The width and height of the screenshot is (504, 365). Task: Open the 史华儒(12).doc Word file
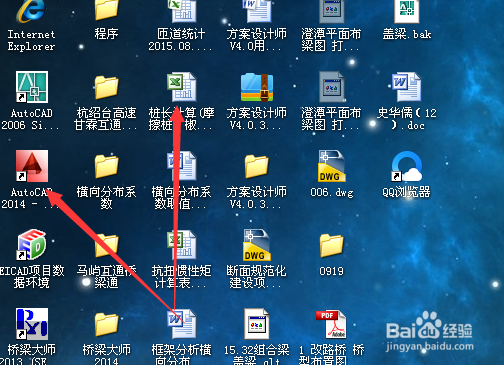pos(407,87)
